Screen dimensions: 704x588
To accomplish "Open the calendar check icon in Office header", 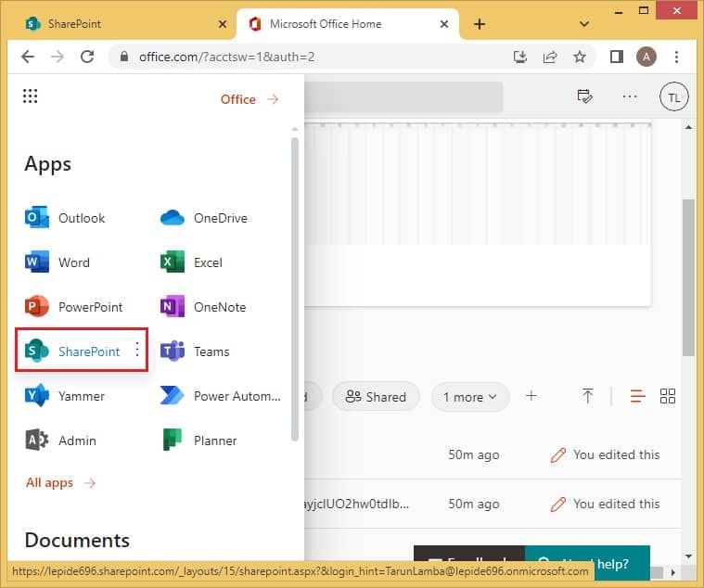I will [584, 96].
